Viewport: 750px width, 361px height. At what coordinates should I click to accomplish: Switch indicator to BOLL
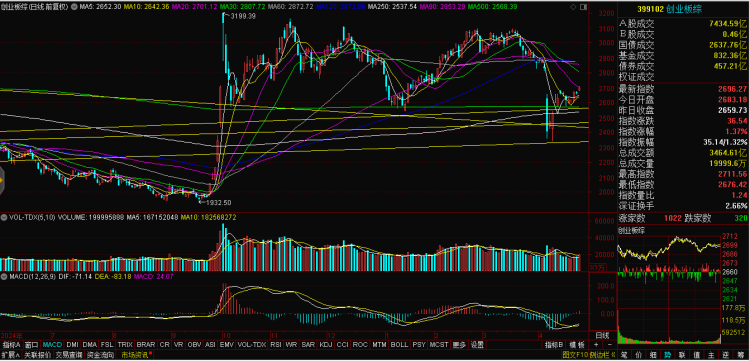pyautogui.click(x=399, y=345)
